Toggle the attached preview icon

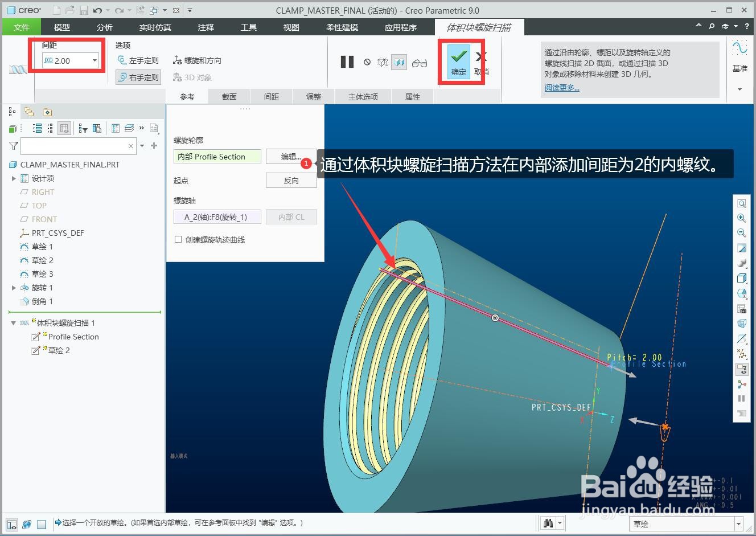pos(399,62)
